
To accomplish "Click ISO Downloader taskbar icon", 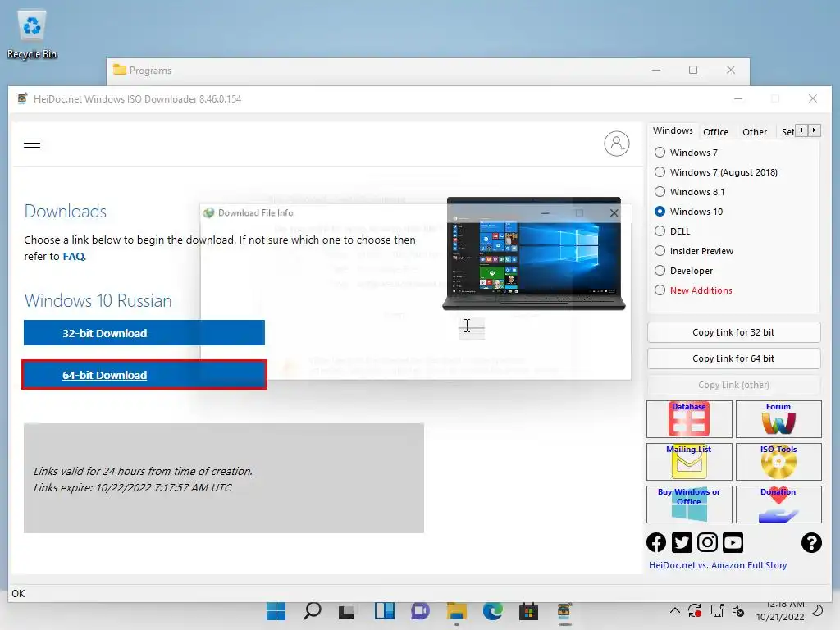I will [x=564, y=611].
